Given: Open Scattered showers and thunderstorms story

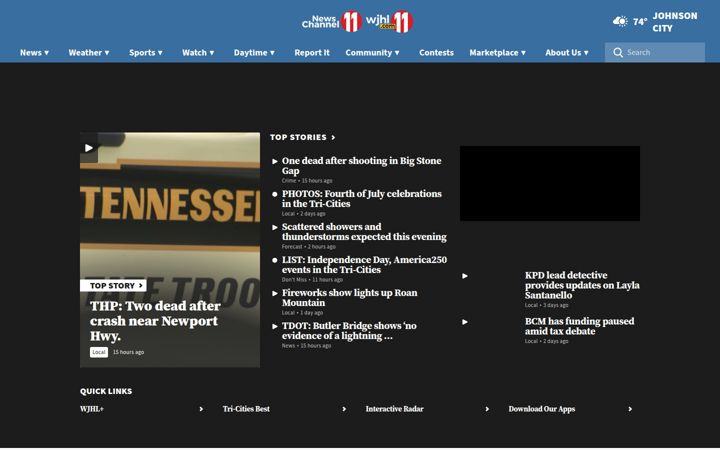Looking at the screenshot, I should 364,232.
